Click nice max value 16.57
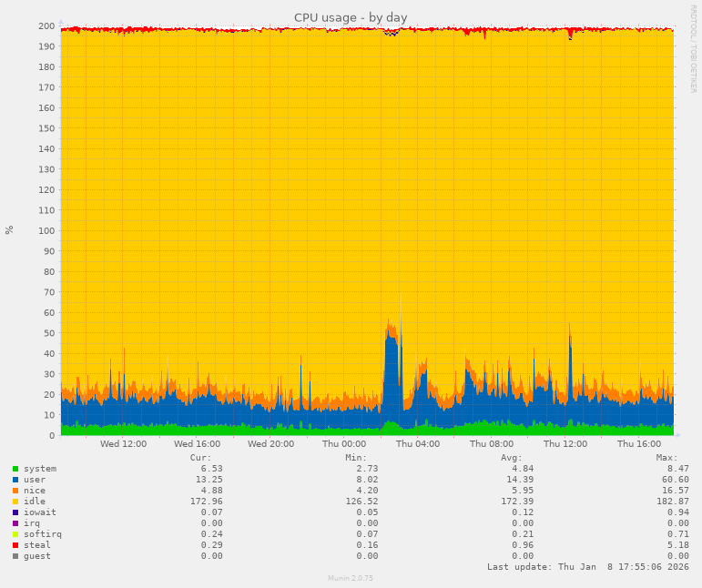The width and height of the screenshot is (702, 588). 676,491
